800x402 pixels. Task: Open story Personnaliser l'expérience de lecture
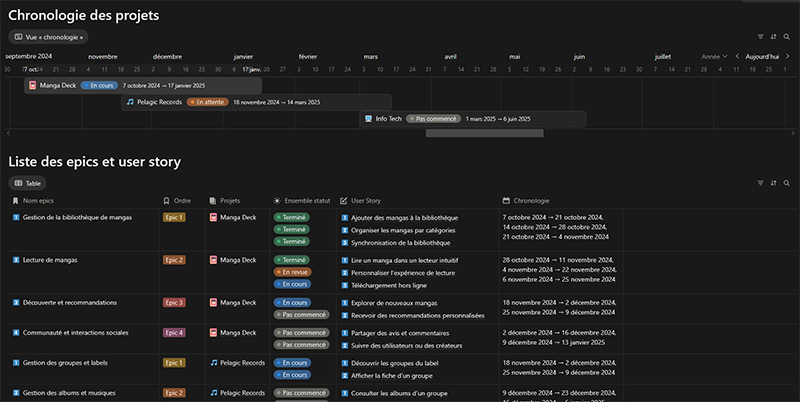coord(403,273)
